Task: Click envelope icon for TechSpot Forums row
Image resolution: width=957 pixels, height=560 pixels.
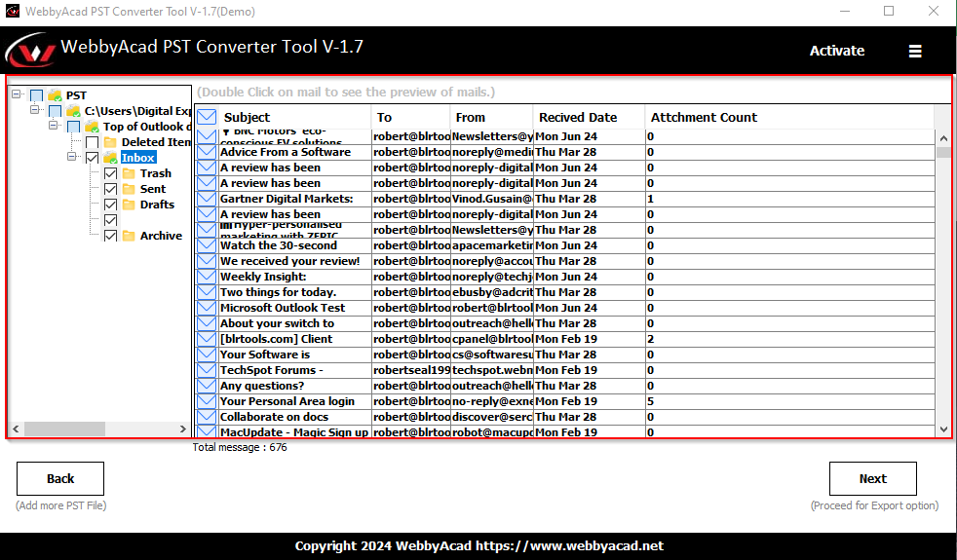Action: pos(207,370)
